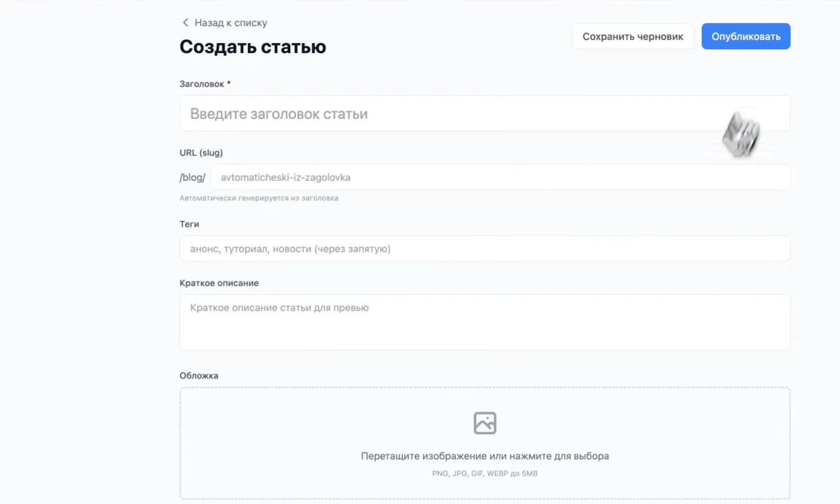The image size is (840, 504).
Task: Click the image placeholder icon in cover area
Action: pos(485,423)
